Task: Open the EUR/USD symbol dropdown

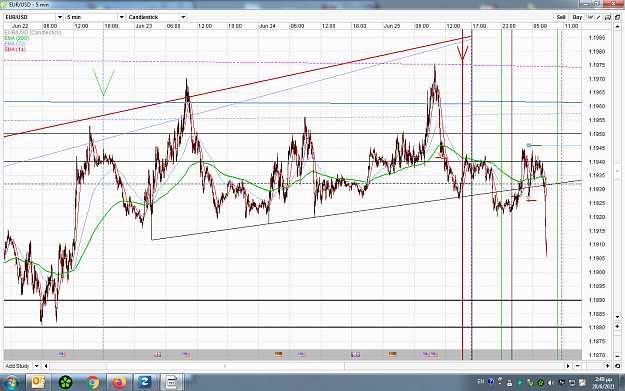Action: click(60, 17)
